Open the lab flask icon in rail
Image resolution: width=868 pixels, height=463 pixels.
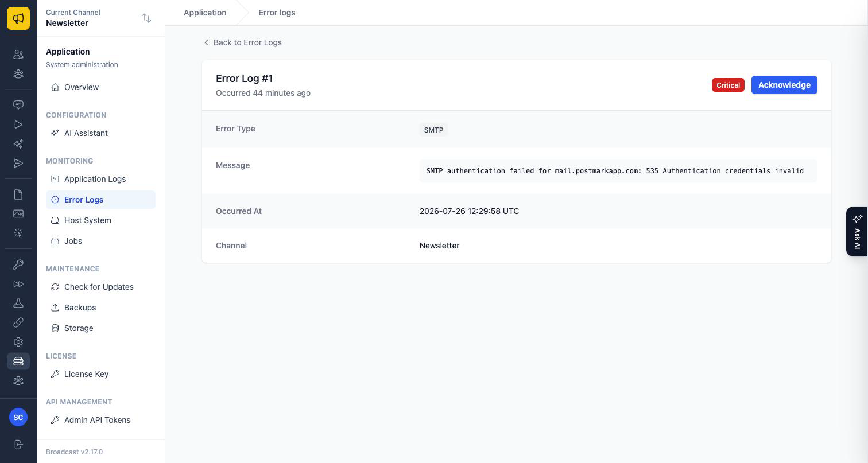pos(18,303)
